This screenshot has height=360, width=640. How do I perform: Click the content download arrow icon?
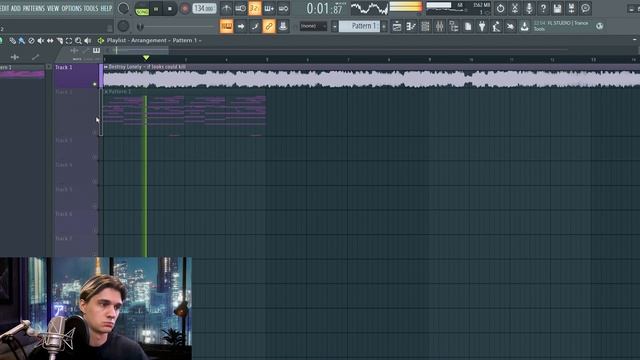click(x=524, y=27)
